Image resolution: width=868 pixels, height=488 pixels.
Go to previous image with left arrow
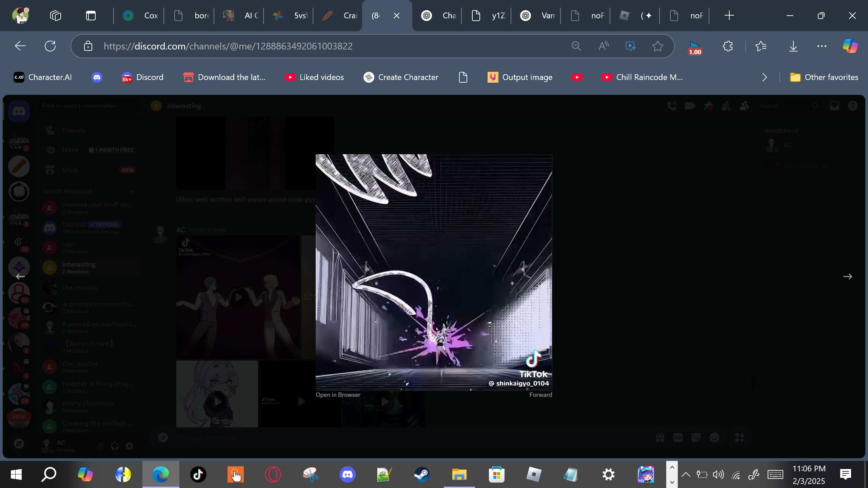coord(20,277)
